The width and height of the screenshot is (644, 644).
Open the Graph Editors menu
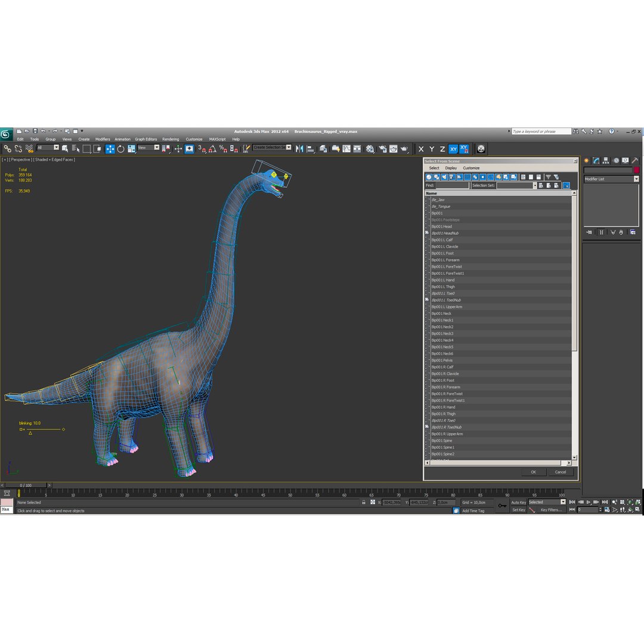[146, 139]
